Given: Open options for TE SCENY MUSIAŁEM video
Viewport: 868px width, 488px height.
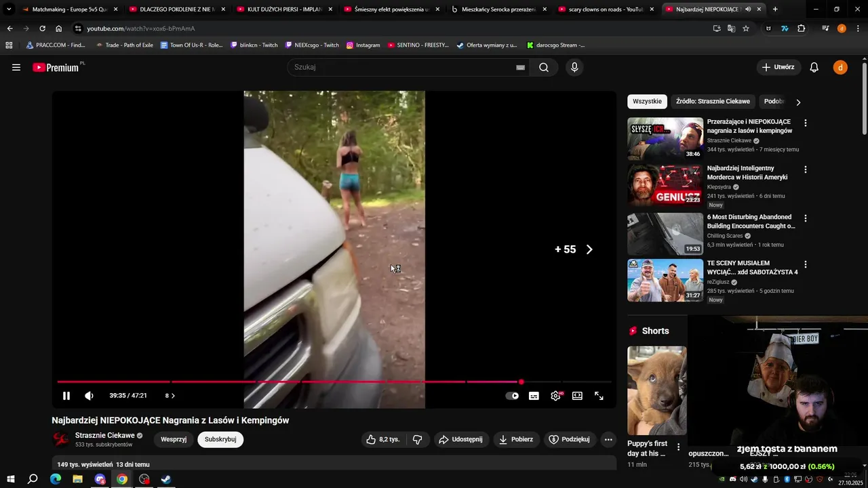Looking at the screenshot, I should coord(806,264).
